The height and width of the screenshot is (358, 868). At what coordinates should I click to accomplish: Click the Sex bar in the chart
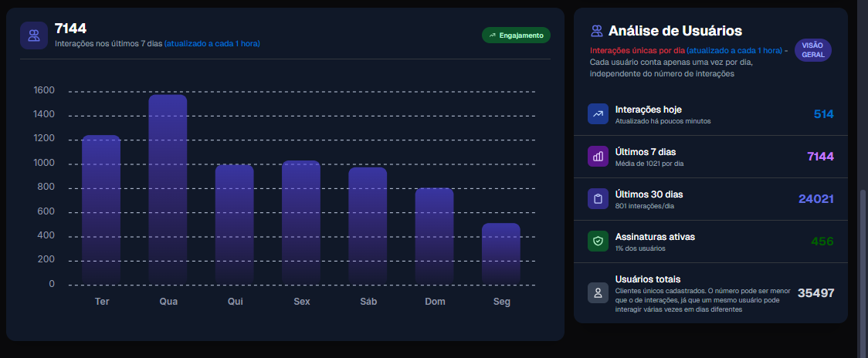click(301, 222)
